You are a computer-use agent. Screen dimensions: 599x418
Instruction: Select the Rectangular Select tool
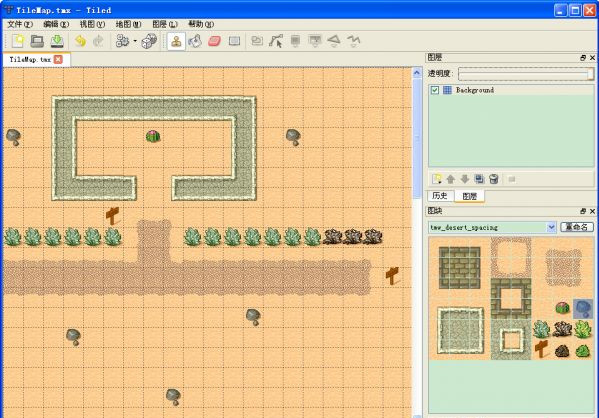tap(234, 41)
